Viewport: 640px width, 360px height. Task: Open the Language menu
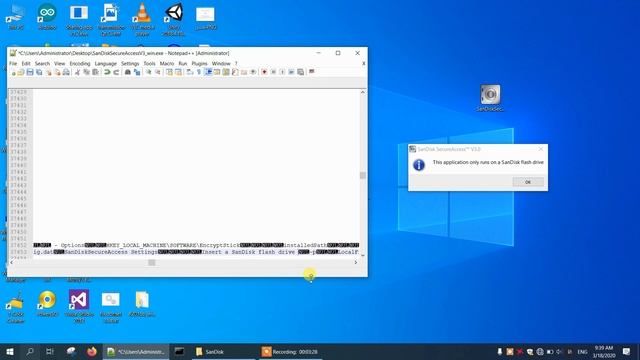coord(105,64)
